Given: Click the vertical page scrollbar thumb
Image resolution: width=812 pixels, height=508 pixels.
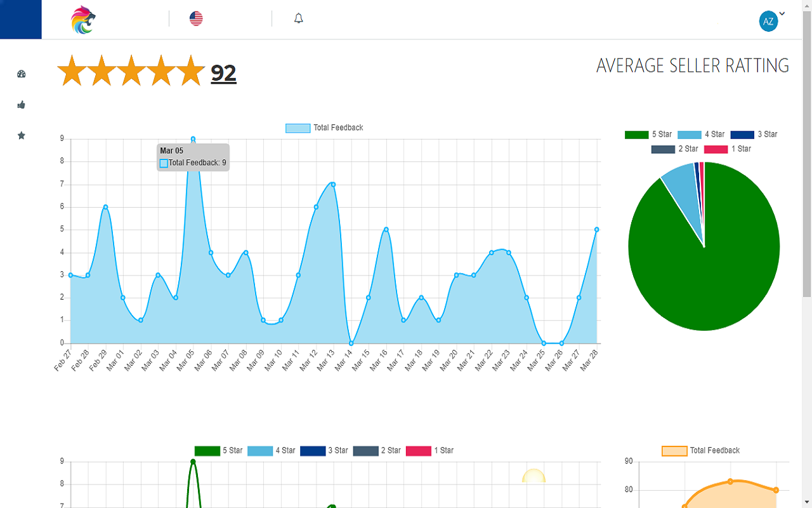Looking at the screenshot, I should coord(807,152).
